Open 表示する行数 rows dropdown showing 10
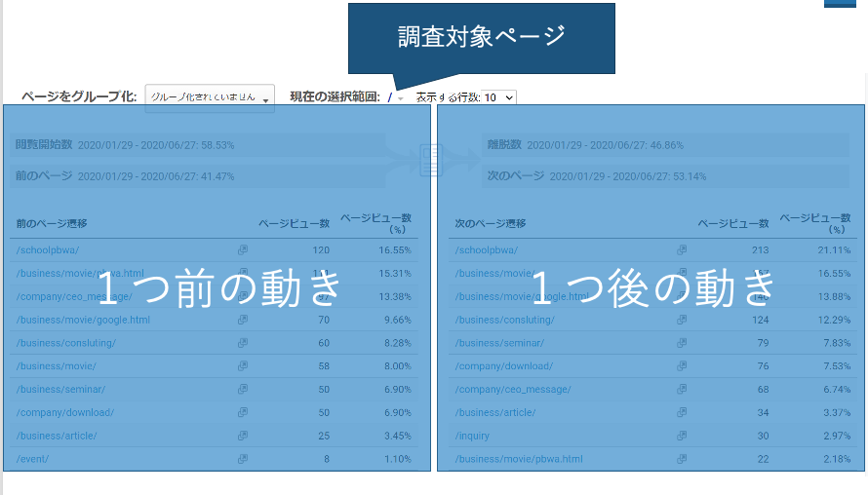868x495 pixels. click(498, 97)
